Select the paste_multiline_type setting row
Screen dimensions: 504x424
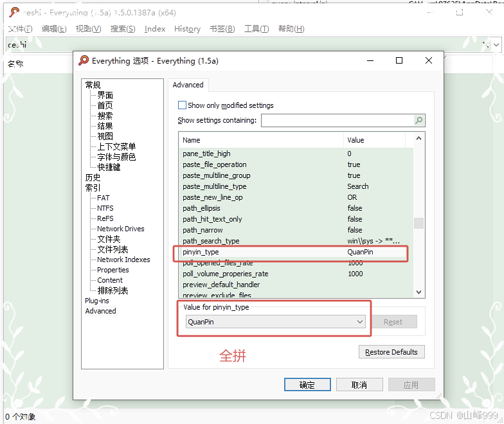tap(296, 186)
